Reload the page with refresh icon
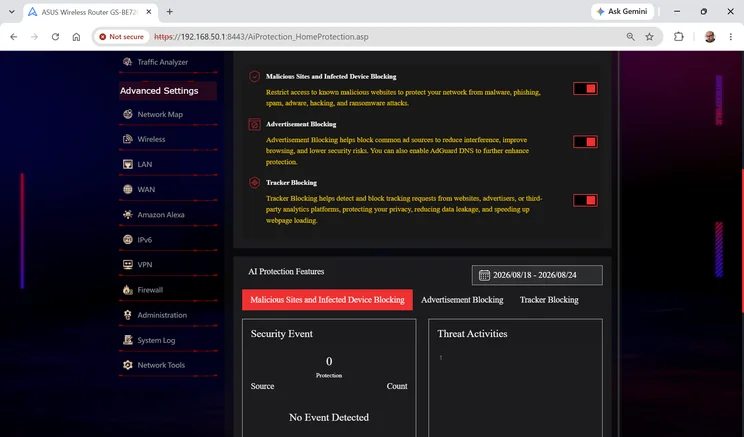The height and width of the screenshot is (437, 744). 56,37
